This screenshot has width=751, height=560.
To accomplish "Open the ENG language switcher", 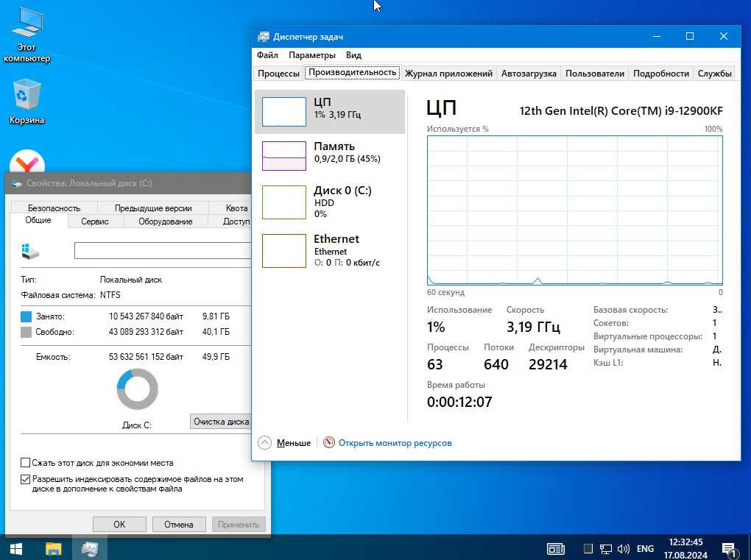I will (x=645, y=549).
